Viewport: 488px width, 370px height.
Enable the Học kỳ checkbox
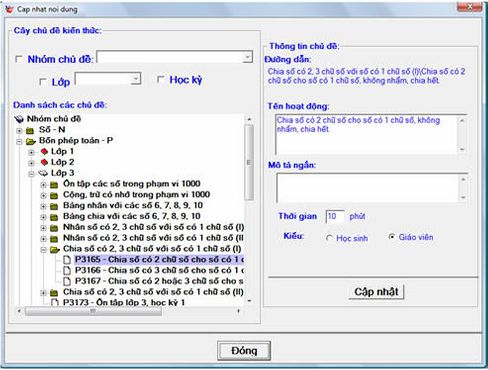pos(161,79)
